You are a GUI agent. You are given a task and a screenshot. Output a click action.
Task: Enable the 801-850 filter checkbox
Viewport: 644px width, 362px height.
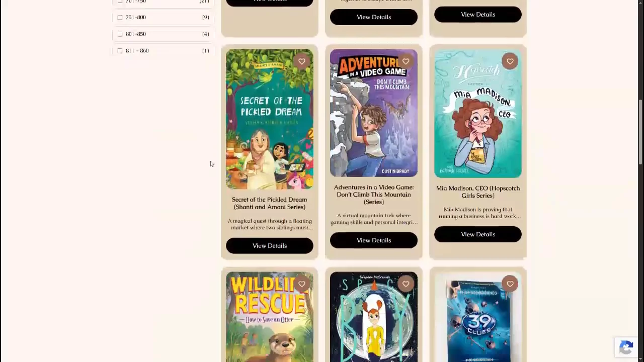[x=120, y=34]
